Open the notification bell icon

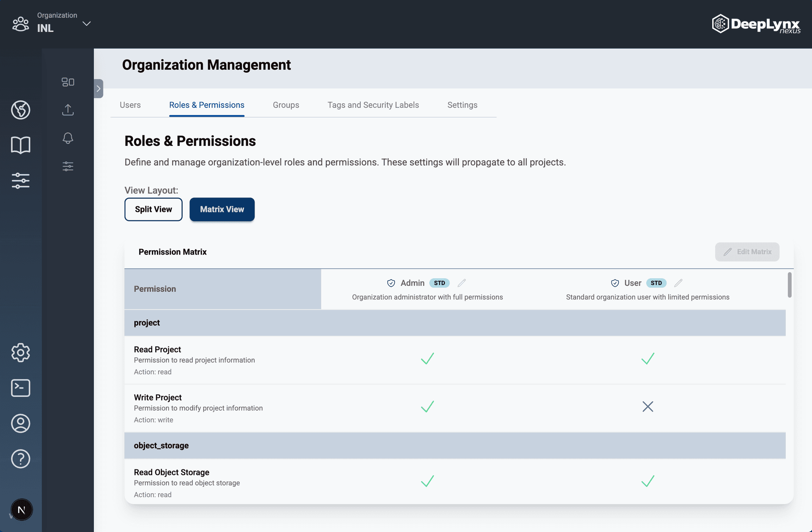point(68,138)
